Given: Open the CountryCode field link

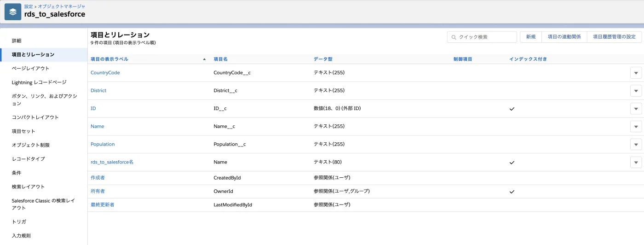Looking at the screenshot, I should point(105,73).
